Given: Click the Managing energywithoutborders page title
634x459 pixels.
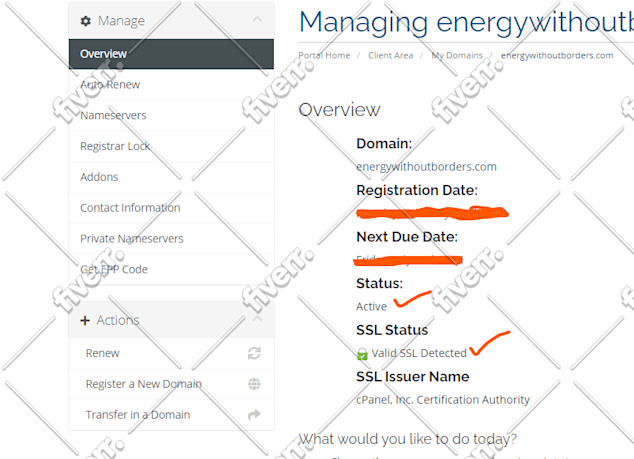Looking at the screenshot, I should click(x=466, y=22).
